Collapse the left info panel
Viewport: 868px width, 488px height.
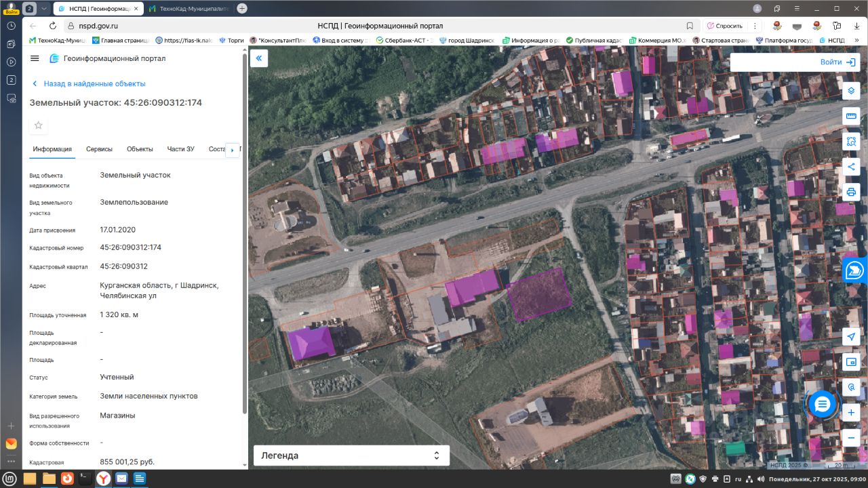coord(258,58)
